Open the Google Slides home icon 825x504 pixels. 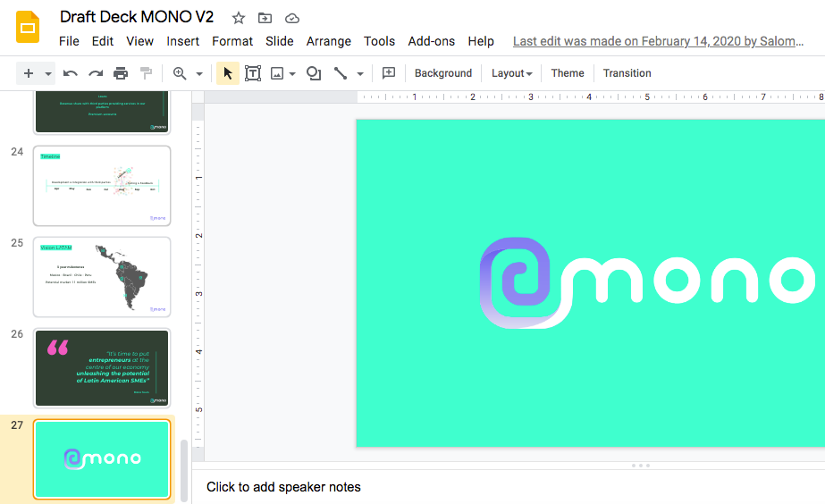point(28,27)
